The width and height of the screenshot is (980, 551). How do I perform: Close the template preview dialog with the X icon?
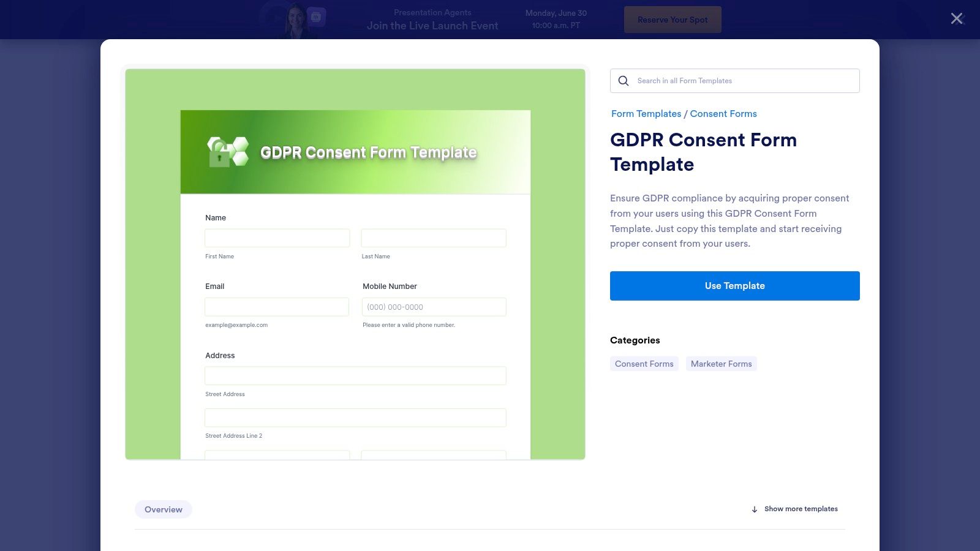pos(956,18)
